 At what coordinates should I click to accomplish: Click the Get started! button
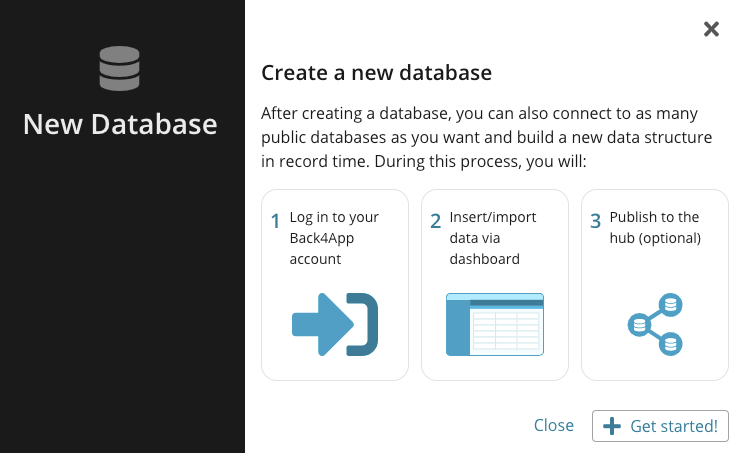coord(660,426)
